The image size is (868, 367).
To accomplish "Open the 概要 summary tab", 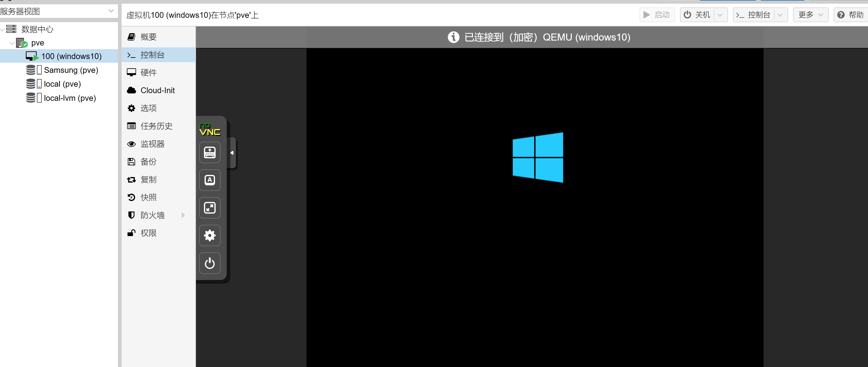I will [158, 37].
